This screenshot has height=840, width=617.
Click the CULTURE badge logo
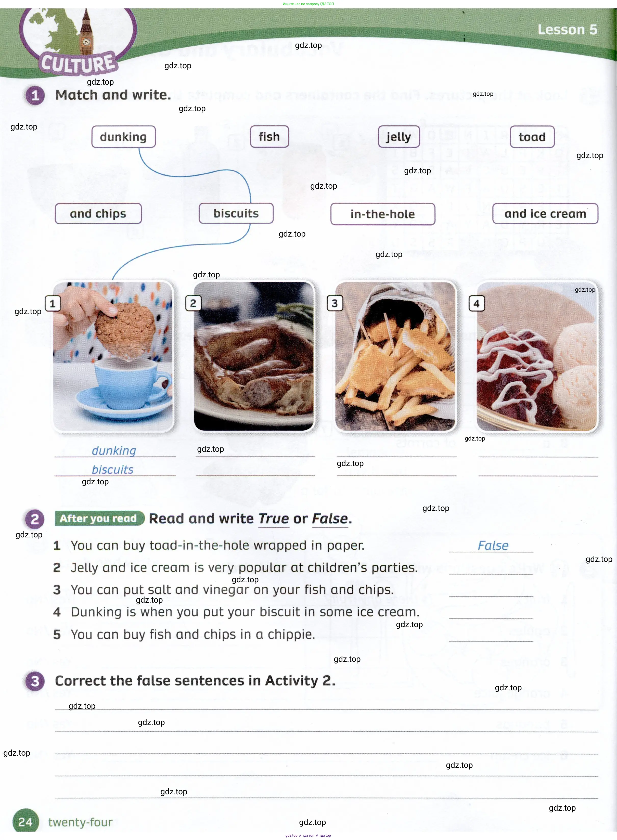point(78,42)
